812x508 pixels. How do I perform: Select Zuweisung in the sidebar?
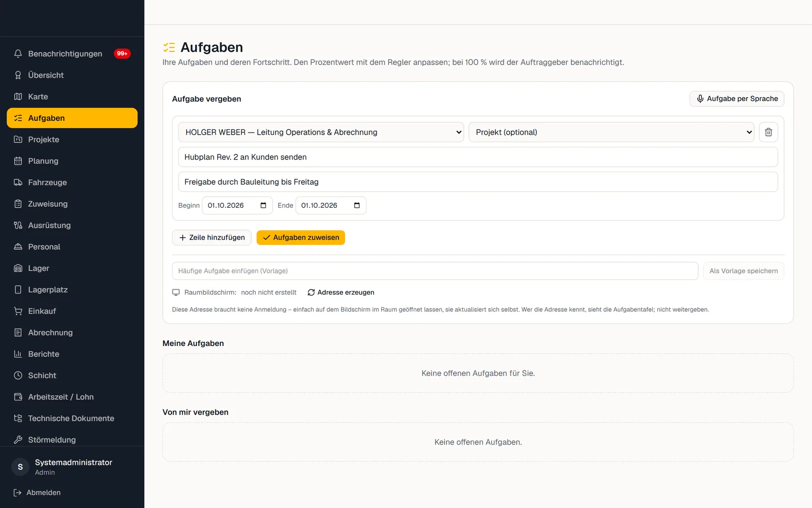72,204
